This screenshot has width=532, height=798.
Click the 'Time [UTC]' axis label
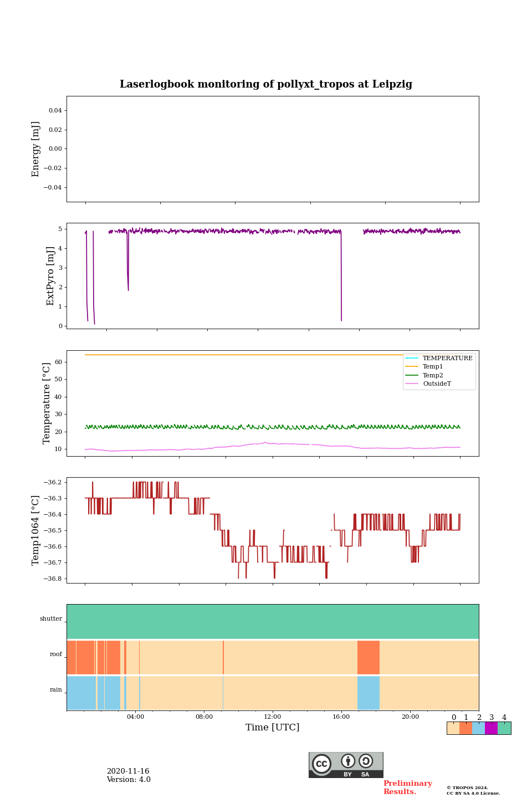273,728
